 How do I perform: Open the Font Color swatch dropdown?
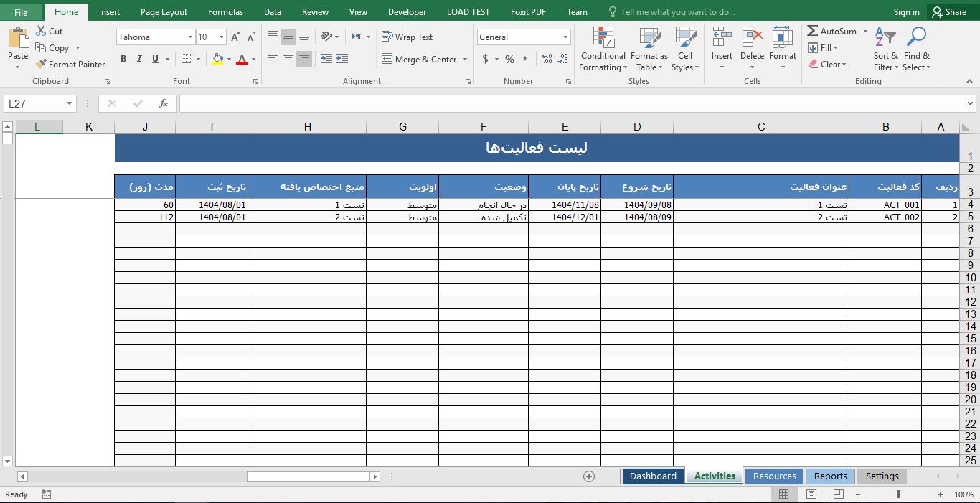(253, 59)
